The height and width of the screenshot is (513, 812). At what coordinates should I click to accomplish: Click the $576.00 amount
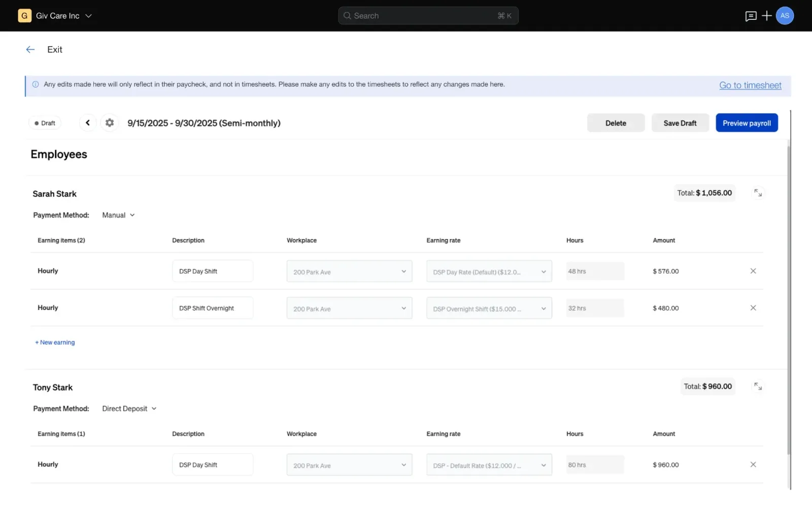click(665, 271)
